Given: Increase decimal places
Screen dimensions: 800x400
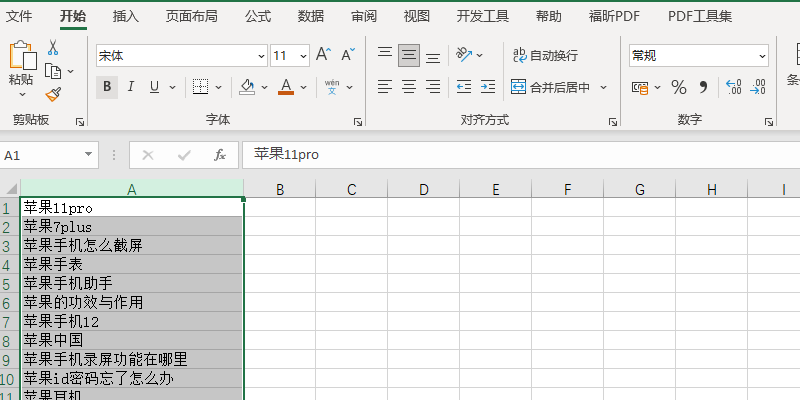Looking at the screenshot, I should click(x=734, y=87).
